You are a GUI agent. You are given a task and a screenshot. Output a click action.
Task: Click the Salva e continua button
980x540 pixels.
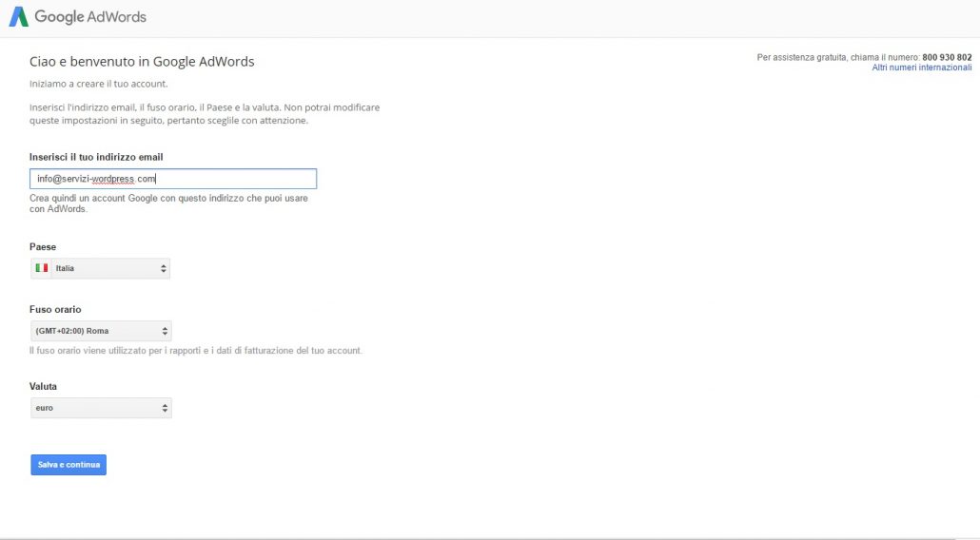click(69, 465)
